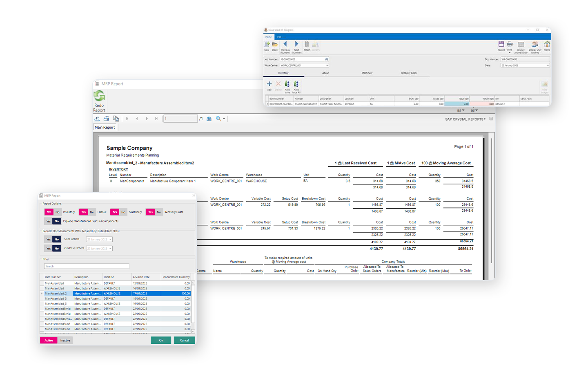
Task: Click the Ok button
Action: pyautogui.click(x=161, y=340)
